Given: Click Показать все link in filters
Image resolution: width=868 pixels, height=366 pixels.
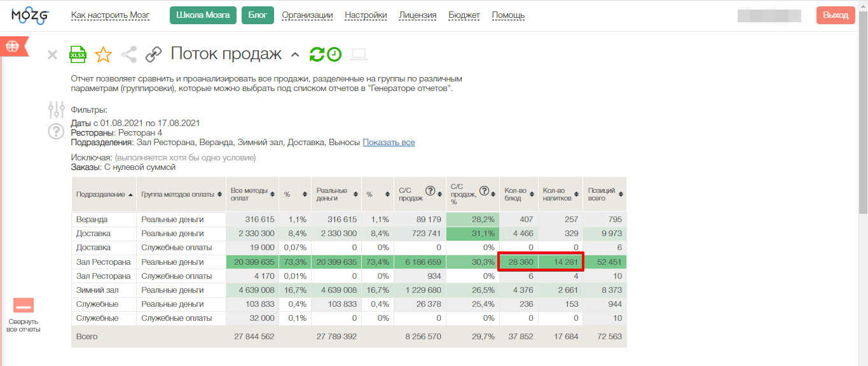Looking at the screenshot, I should (389, 142).
